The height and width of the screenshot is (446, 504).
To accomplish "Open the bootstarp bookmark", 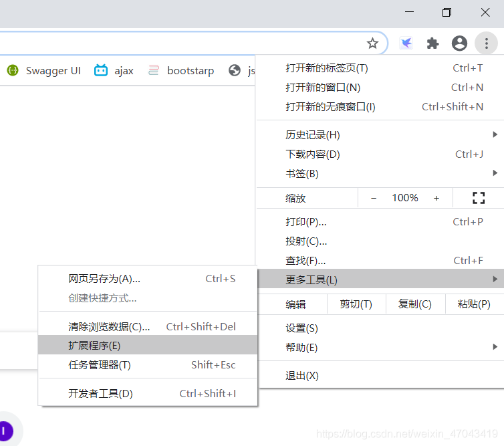I will [x=181, y=70].
